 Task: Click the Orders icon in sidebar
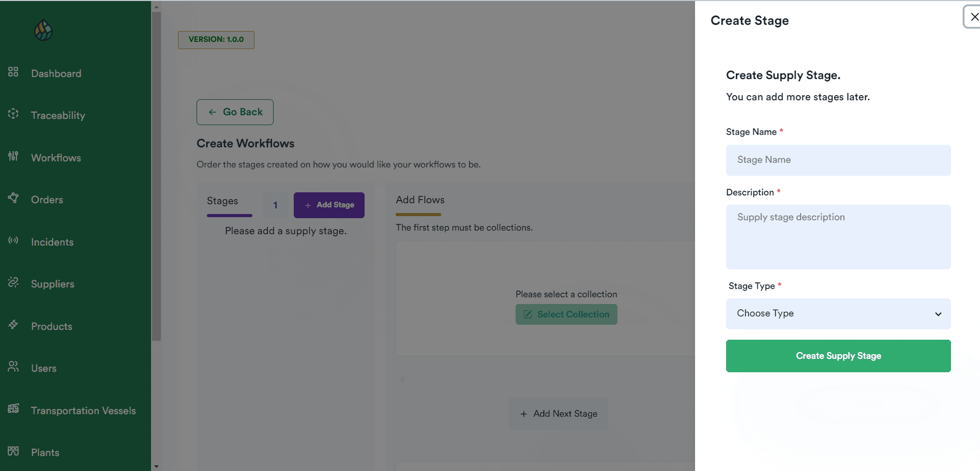[x=13, y=198]
